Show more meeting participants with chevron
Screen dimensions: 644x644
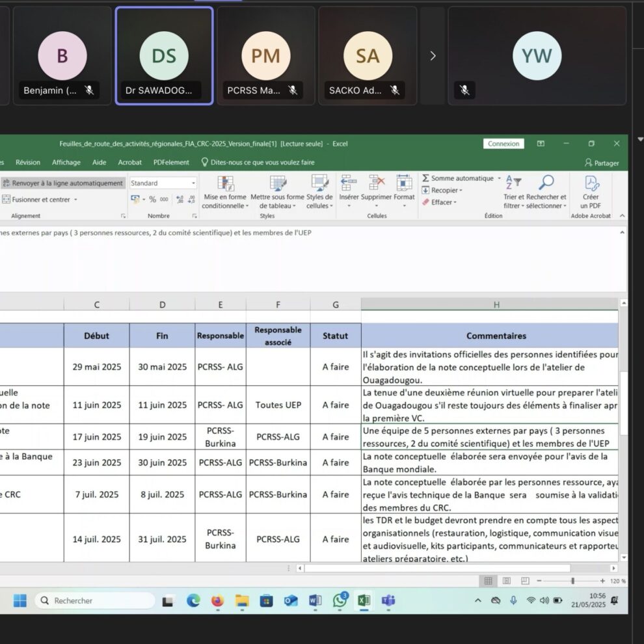tap(433, 56)
